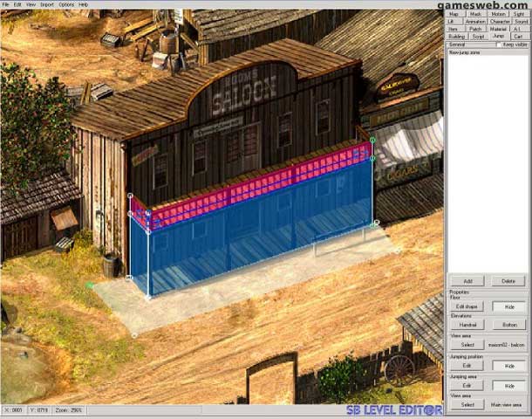Click the Handrail elevation button

(x=467, y=325)
